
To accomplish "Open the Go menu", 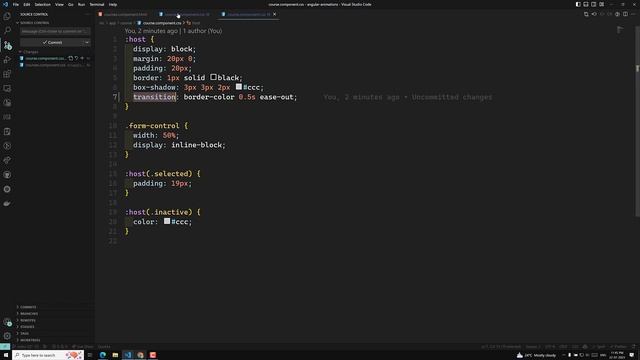I will pos(71,4).
